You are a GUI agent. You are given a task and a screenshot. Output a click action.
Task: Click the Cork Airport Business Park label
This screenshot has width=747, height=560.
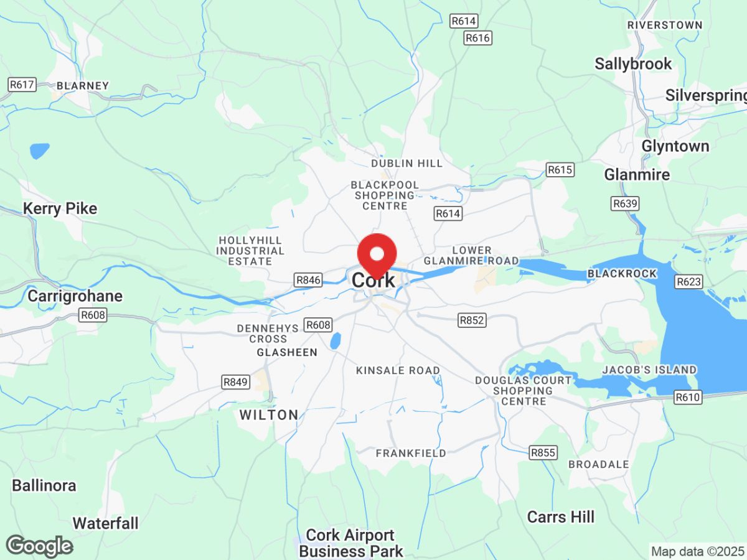[351, 543]
